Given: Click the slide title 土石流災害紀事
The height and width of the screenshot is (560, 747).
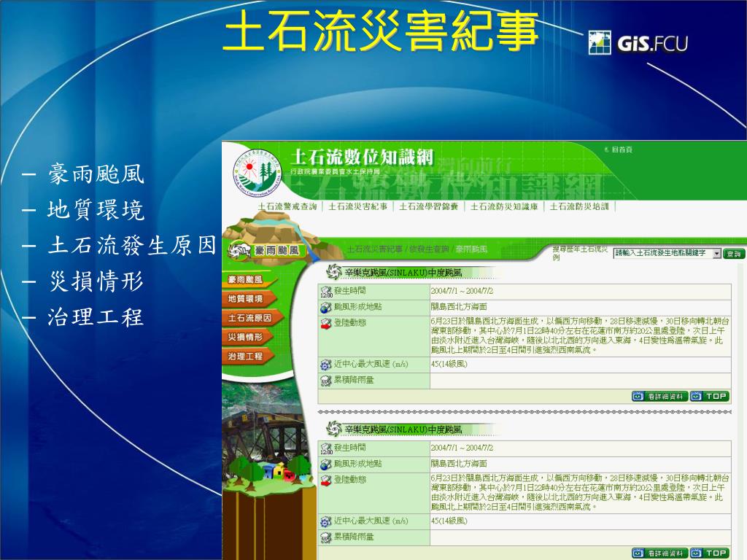Looking at the screenshot, I should click(x=381, y=31).
